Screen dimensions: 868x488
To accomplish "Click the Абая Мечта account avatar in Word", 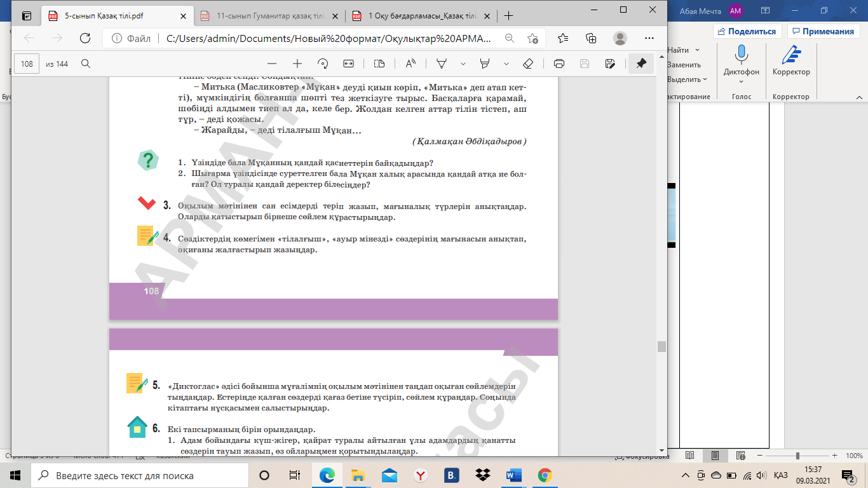I will [736, 10].
